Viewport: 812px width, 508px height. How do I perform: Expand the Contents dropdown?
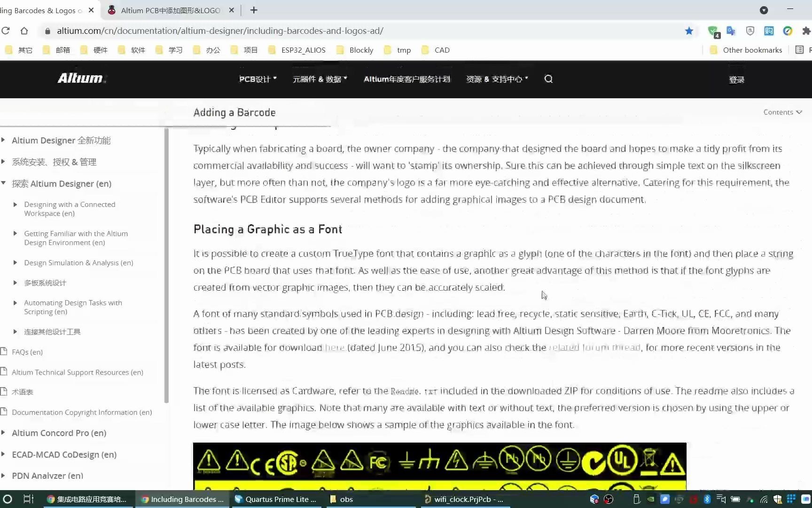pos(782,112)
